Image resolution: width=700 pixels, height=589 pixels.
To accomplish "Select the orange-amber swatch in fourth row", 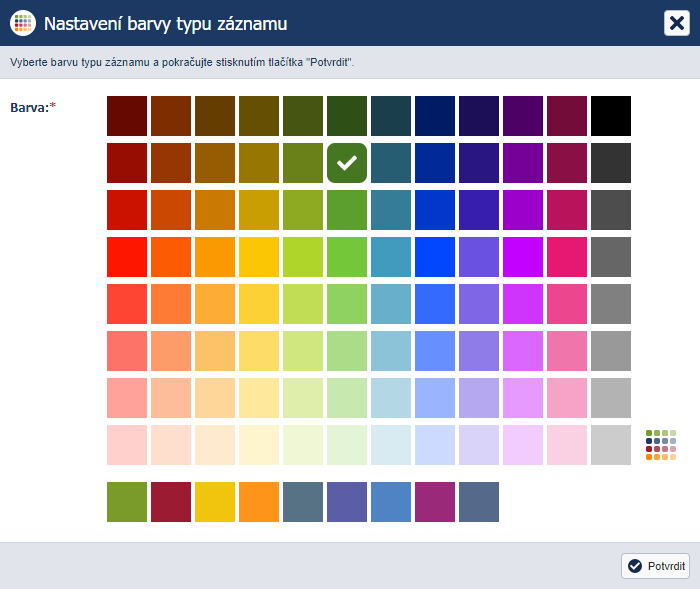I will tap(215, 257).
